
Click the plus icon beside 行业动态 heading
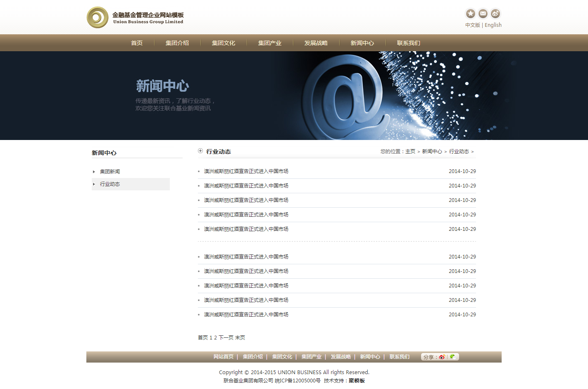click(x=200, y=151)
